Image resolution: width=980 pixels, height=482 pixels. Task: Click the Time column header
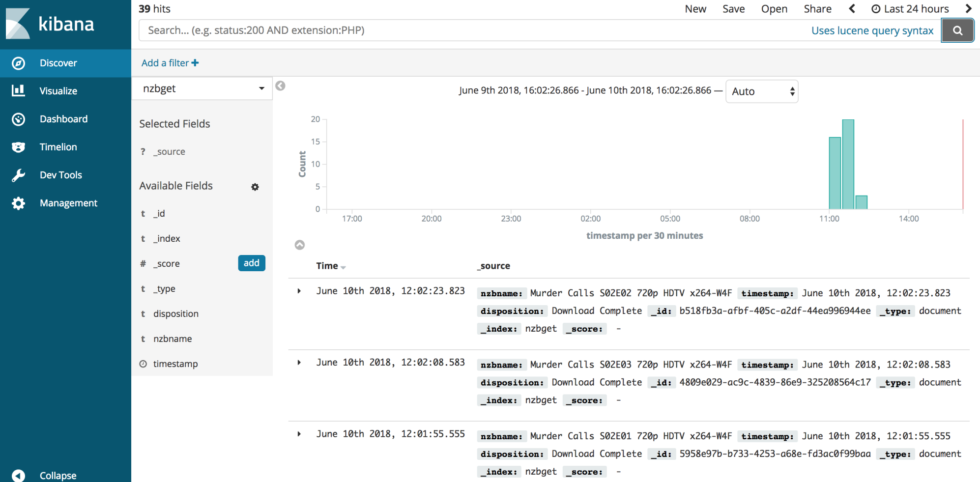(327, 266)
